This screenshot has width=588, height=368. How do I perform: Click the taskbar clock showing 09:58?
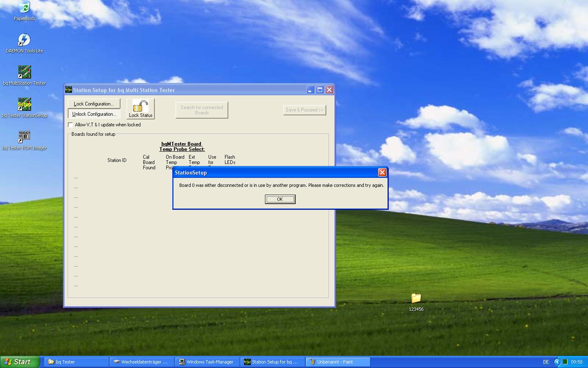(x=577, y=362)
